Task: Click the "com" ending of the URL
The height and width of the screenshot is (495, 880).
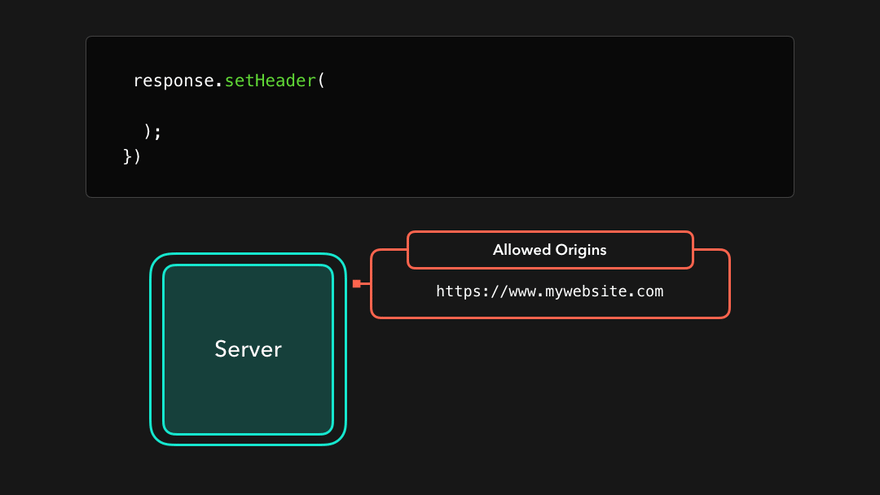Action: pos(650,292)
